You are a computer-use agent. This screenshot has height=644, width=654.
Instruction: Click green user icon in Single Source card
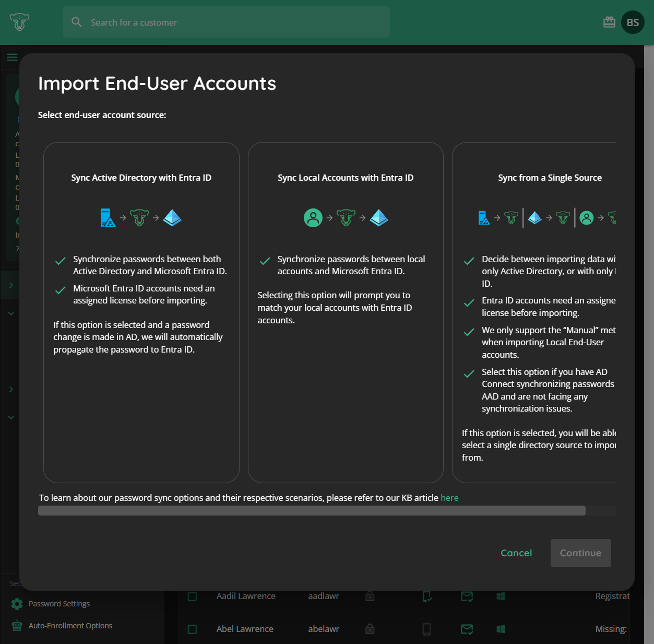[x=587, y=218]
